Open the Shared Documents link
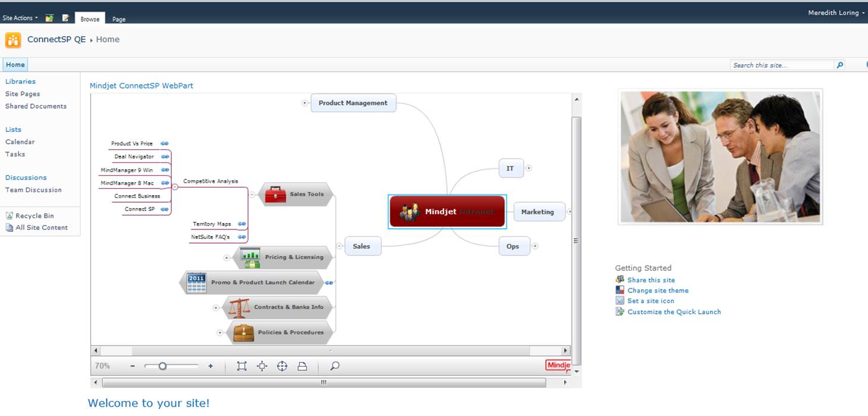Image resolution: width=868 pixels, height=416 pixels. coord(36,106)
